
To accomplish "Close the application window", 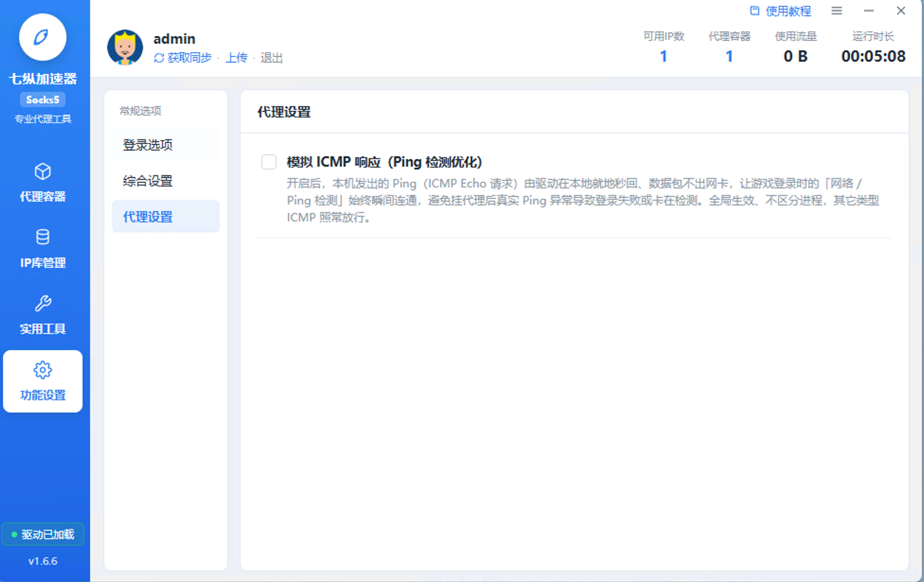I will click(x=901, y=10).
